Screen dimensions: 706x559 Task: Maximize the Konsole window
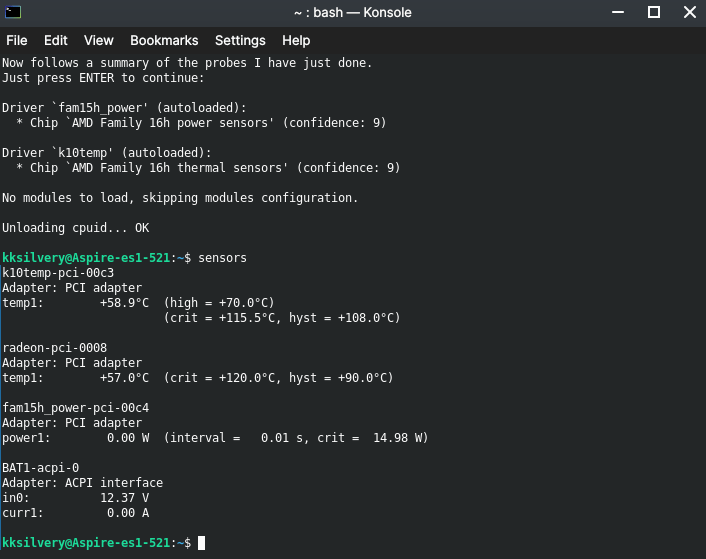pyautogui.click(x=654, y=12)
